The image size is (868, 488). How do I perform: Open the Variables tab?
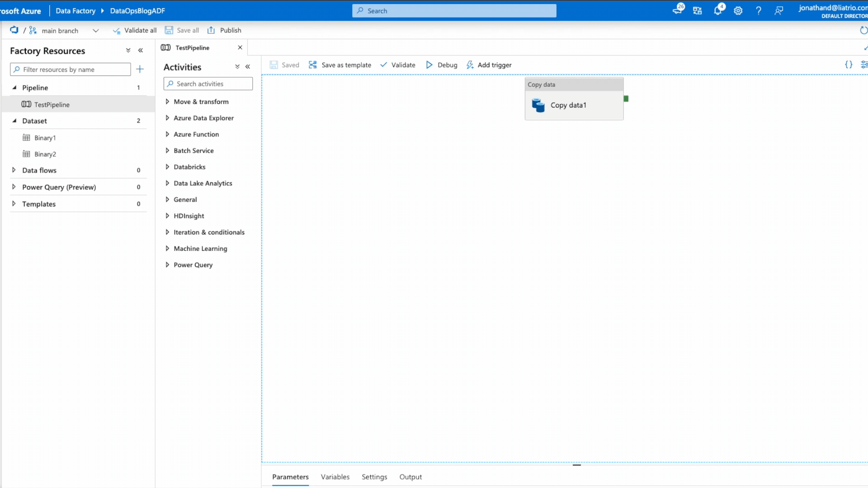335,477
